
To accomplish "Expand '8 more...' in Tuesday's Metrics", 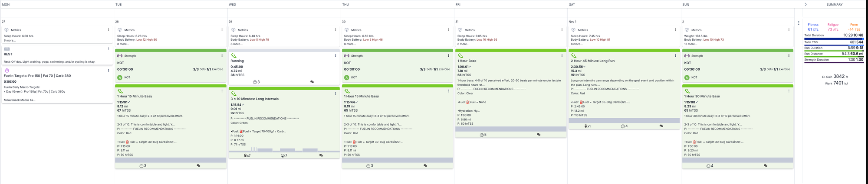I will [123, 44].
